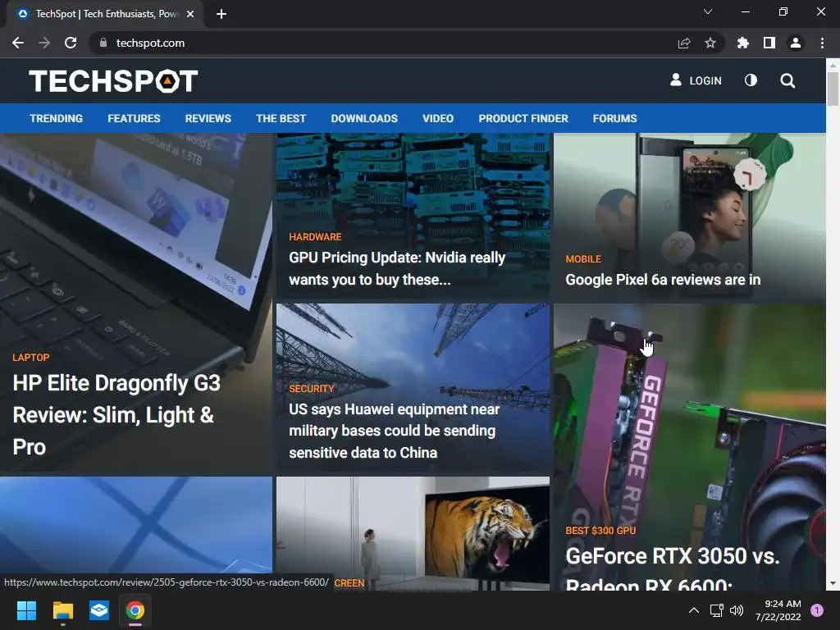Image resolution: width=840 pixels, height=630 pixels.
Task: Open the REVIEWS menu
Action: (x=208, y=118)
